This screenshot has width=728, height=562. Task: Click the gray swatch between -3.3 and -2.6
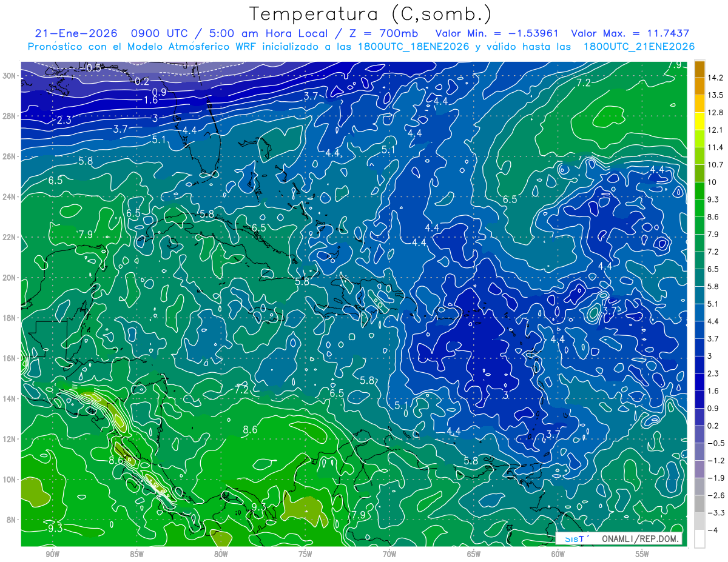coord(699,504)
